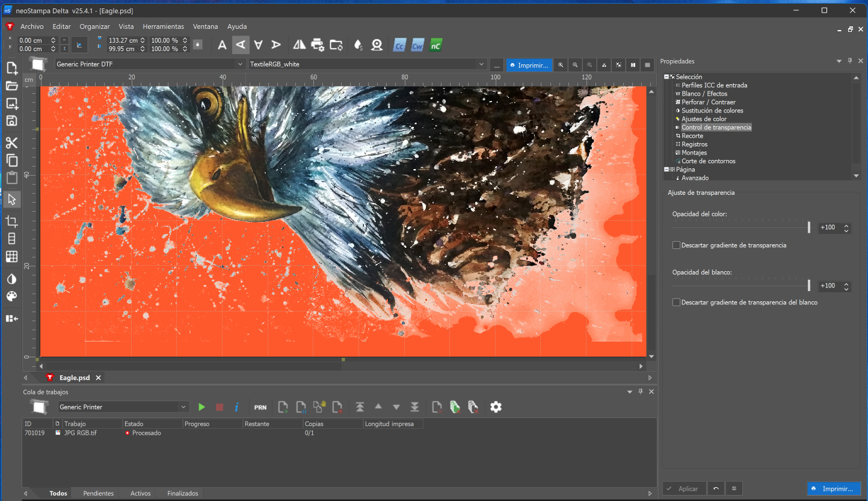Open job queue settings gear
The width and height of the screenshot is (868, 501).
point(496,407)
